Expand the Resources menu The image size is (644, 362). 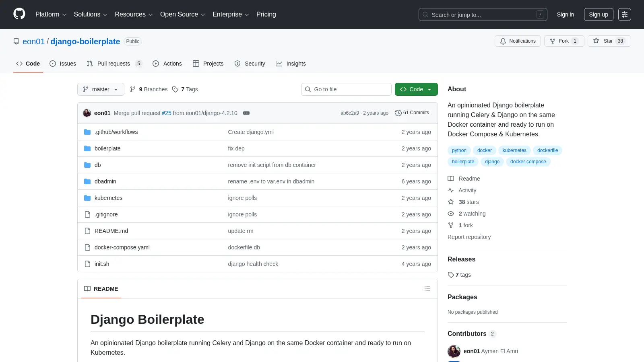pos(134,14)
